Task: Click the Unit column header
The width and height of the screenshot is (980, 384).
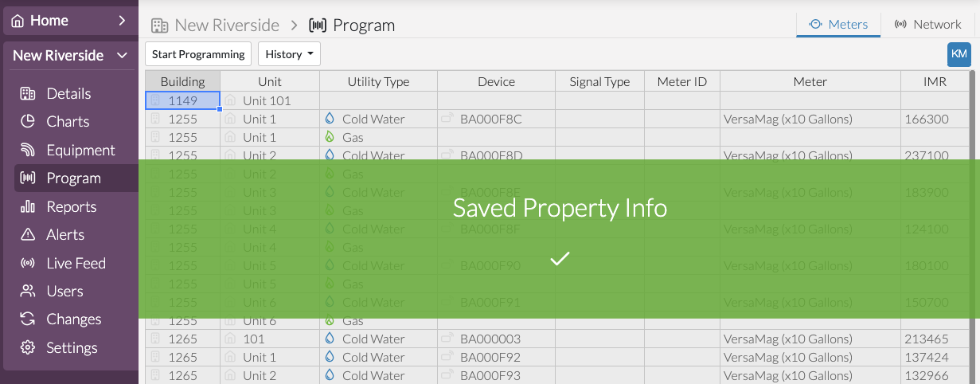Action: [x=270, y=81]
